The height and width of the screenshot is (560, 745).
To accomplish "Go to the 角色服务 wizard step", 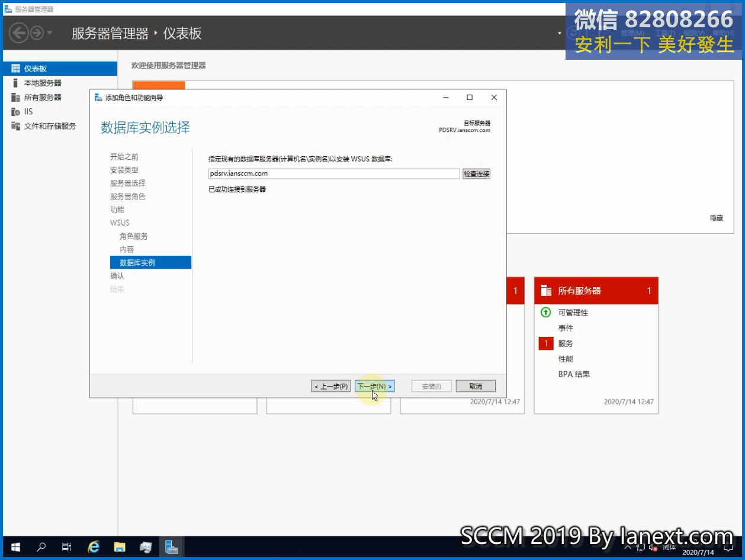I will (x=134, y=236).
